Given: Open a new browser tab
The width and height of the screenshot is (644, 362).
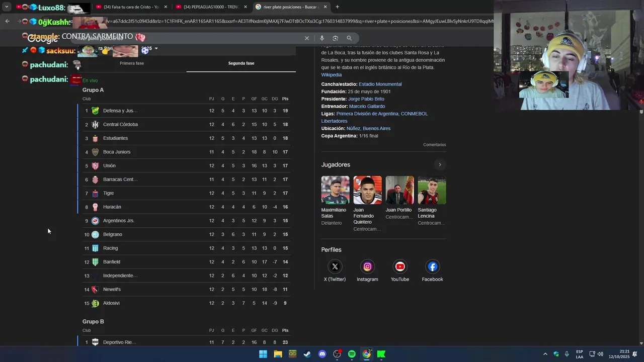Looking at the screenshot, I should coord(337,7).
